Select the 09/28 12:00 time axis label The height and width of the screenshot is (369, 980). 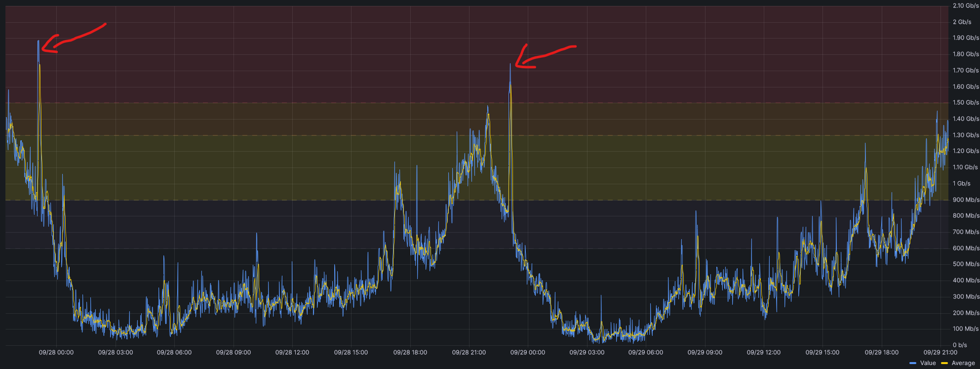292,352
